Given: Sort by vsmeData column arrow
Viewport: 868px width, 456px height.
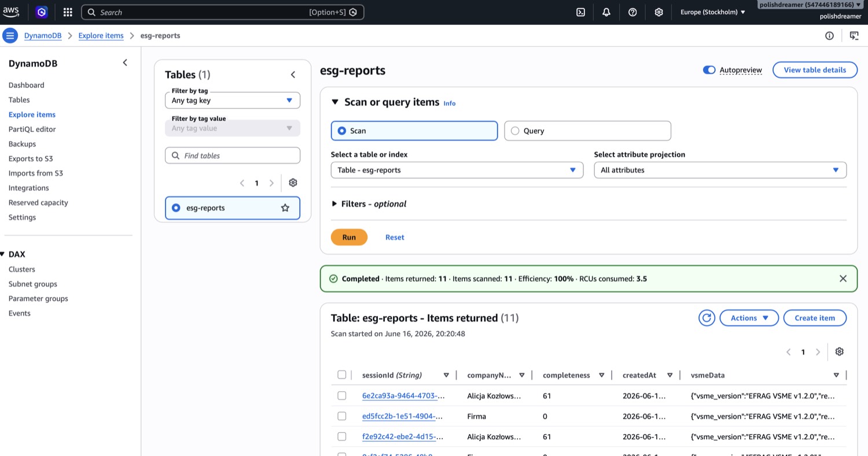Looking at the screenshot, I should [x=836, y=375].
